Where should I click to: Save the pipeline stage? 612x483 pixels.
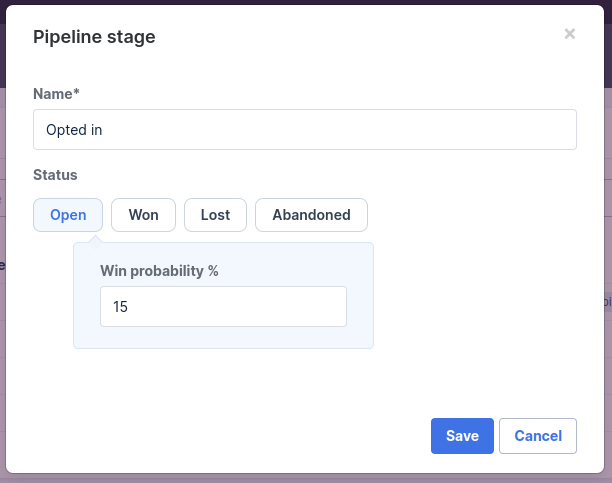click(462, 436)
